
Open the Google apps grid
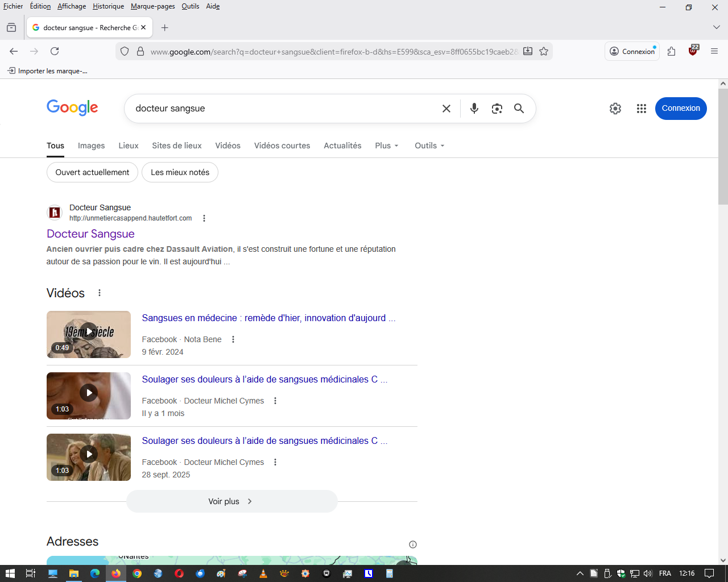pyautogui.click(x=642, y=109)
